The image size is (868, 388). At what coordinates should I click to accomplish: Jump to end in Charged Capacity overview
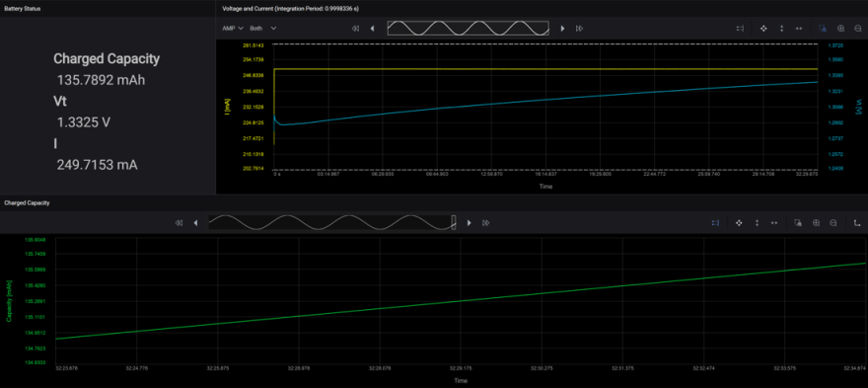click(486, 223)
